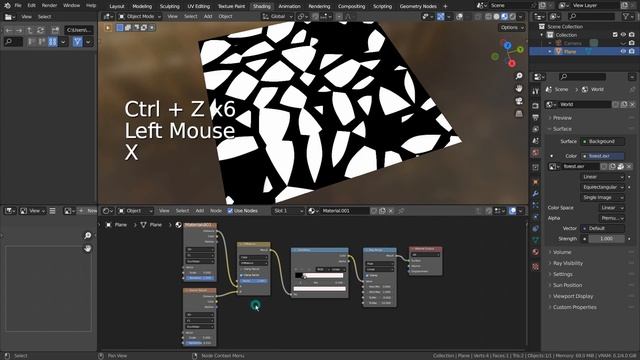
Task: Open the Global transform orientation dropdown
Action: [278, 16]
